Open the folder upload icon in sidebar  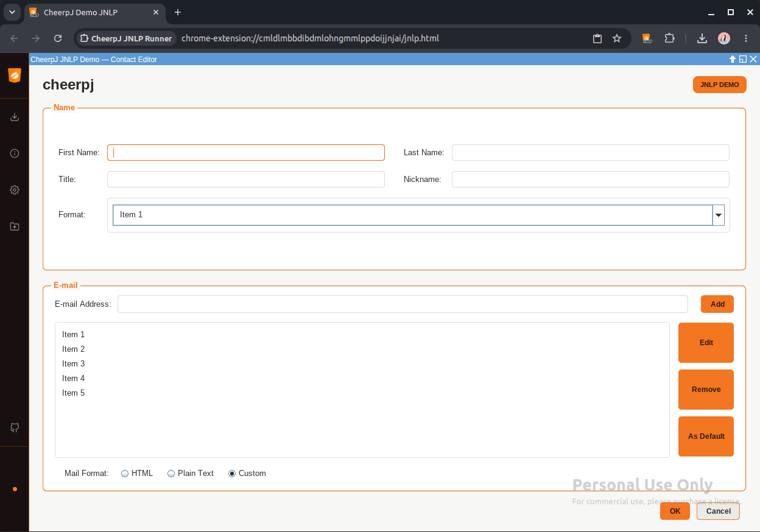coord(15,226)
